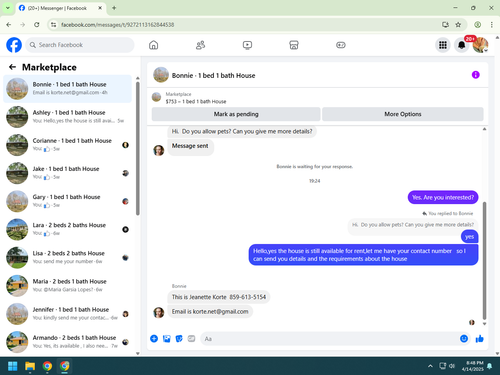Click Bonnie's sender avatar beside the email message

[159, 312]
